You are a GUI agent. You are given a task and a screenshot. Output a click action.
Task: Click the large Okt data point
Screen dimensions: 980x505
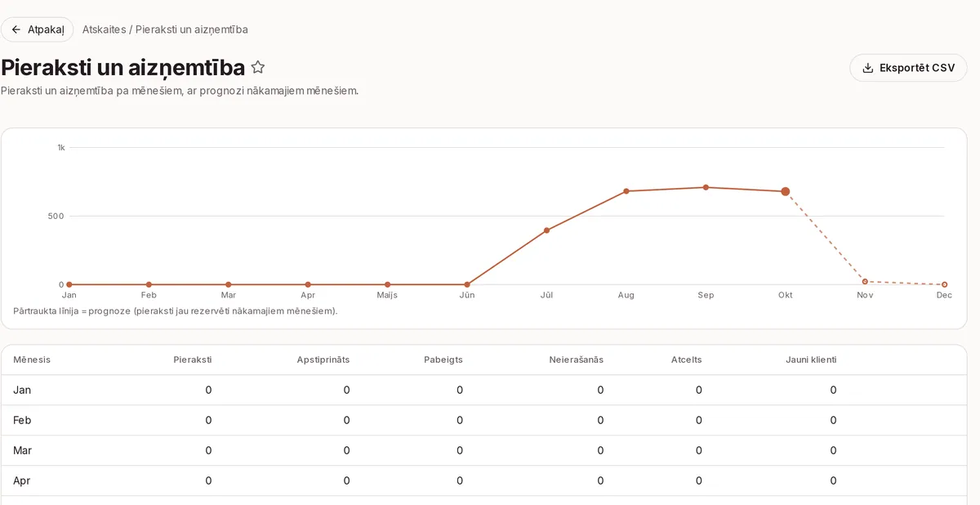click(x=786, y=191)
